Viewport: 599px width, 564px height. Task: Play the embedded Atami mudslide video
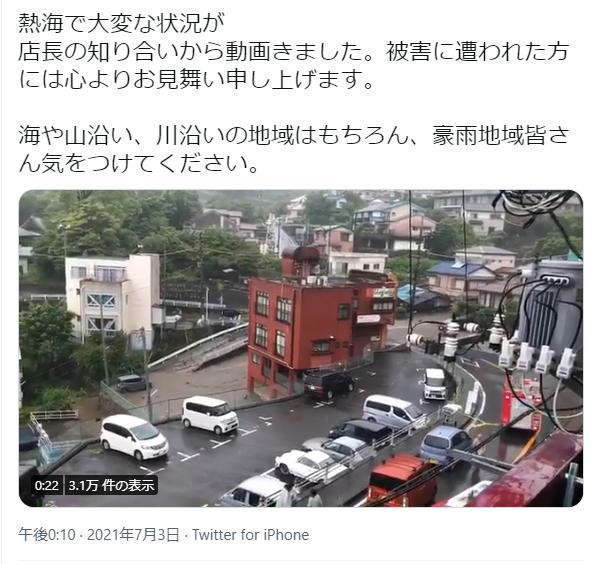[301, 348]
